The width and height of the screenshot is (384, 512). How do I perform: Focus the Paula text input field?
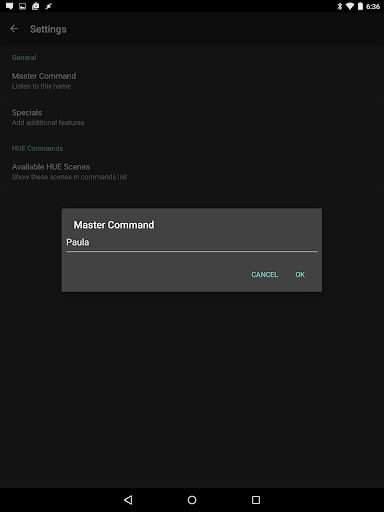[192, 243]
